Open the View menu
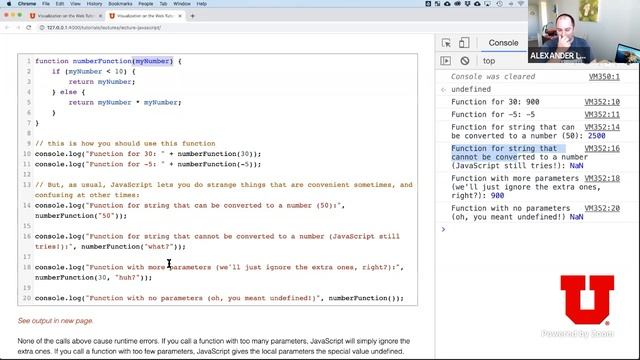Image resolution: width=640 pixels, height=360 pixels. click(x=75, y=4)
